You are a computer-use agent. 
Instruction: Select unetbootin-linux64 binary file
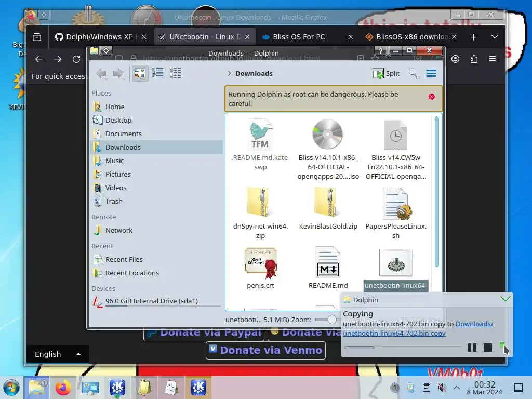pyautogui.click(x=395, y=270)
